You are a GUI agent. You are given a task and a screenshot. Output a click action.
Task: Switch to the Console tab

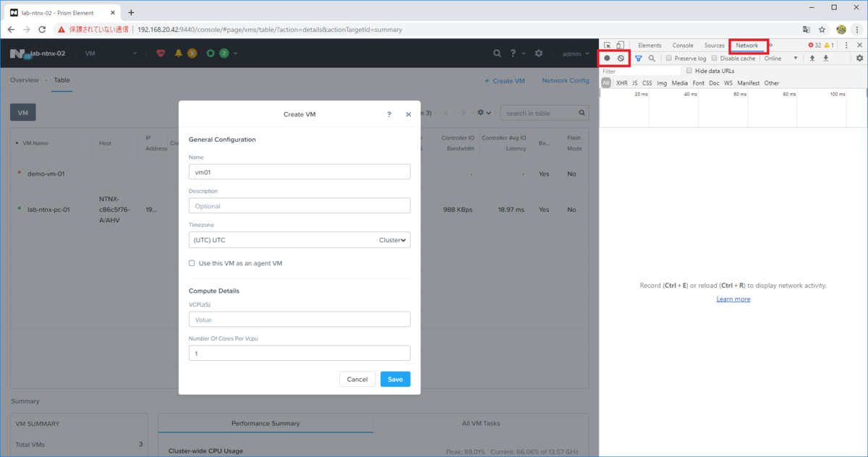pos(683,45)
